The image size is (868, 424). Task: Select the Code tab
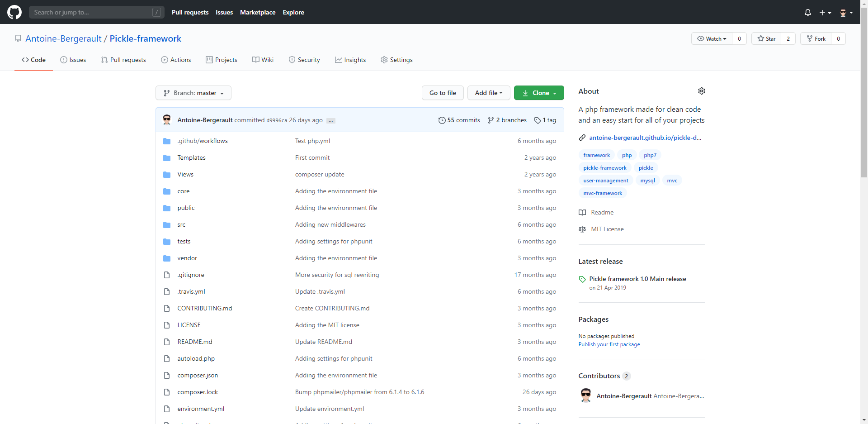[33, 60]
